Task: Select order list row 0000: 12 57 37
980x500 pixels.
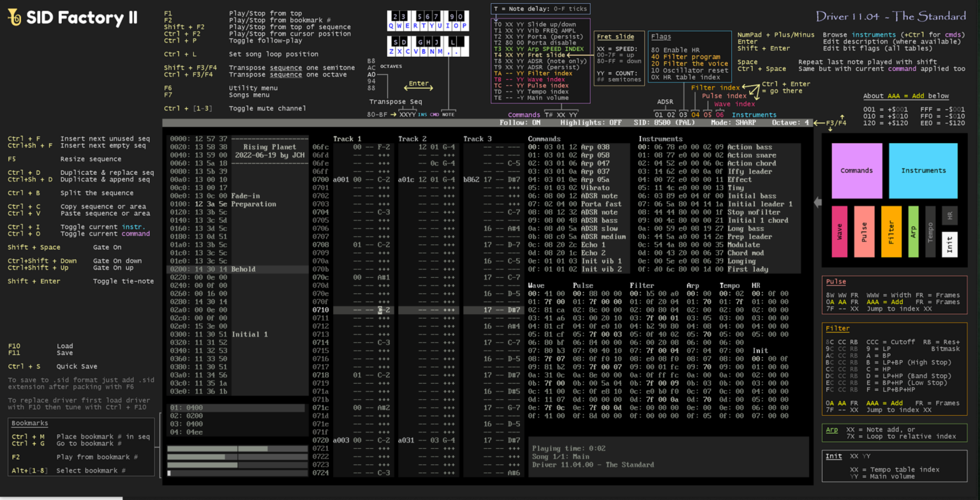Action: point(199,139)
